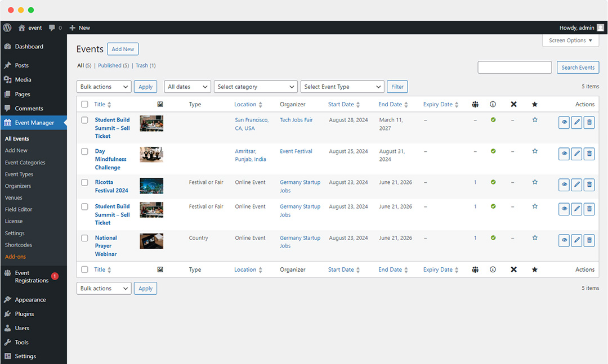Click the search events text field

pyautogui.click(x=515, y=68)
